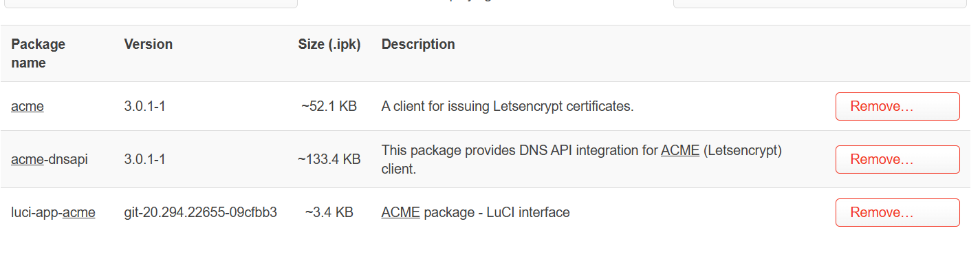Remove the acme package
The height and width of the screenshot is (257, 980).
pos(897,106)
